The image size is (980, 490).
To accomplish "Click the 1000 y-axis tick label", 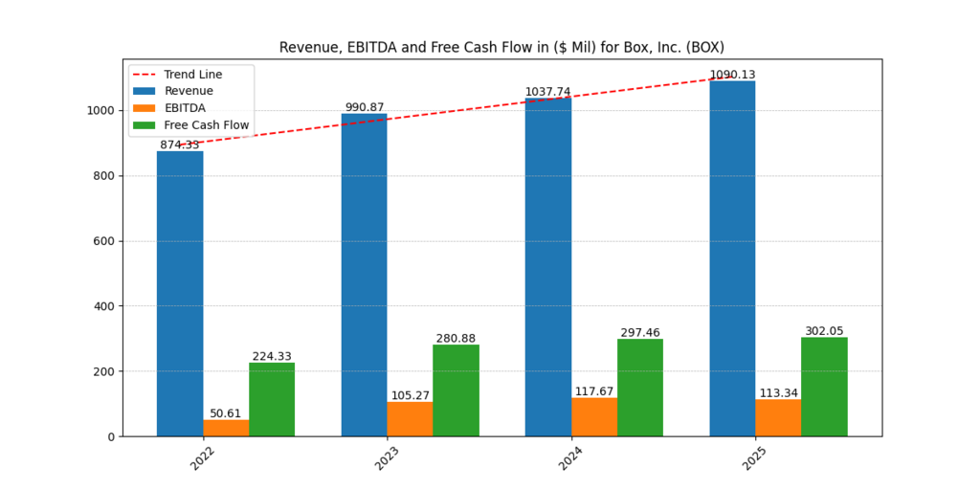I will 100,111.
